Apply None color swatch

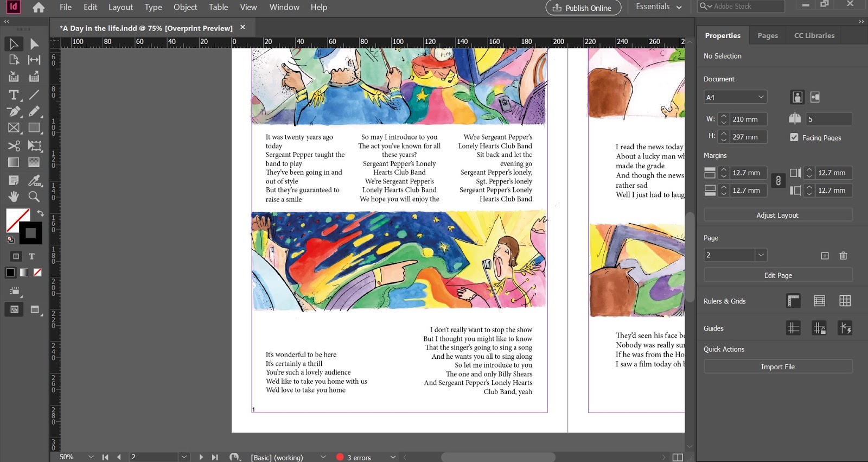click(37, 273)
